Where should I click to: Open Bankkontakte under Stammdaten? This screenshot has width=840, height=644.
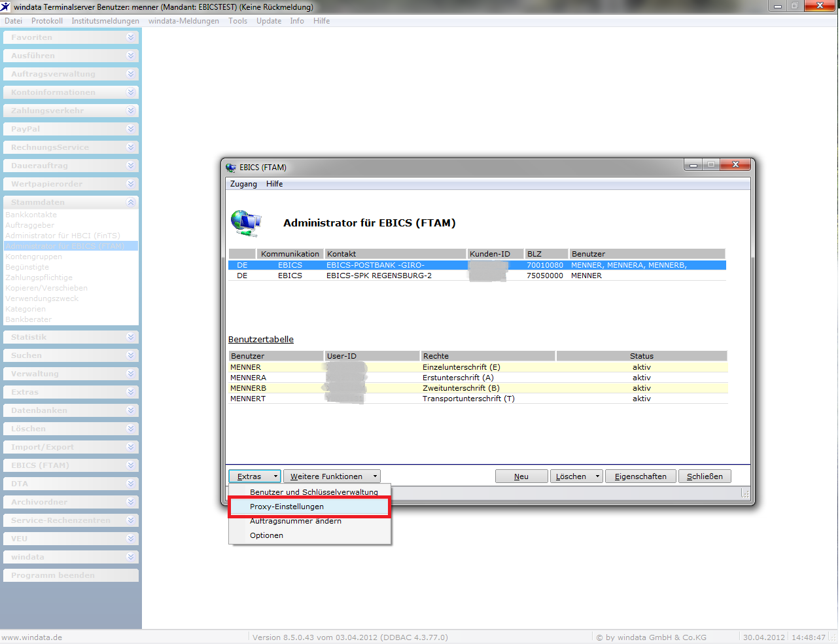click(31, 215)
